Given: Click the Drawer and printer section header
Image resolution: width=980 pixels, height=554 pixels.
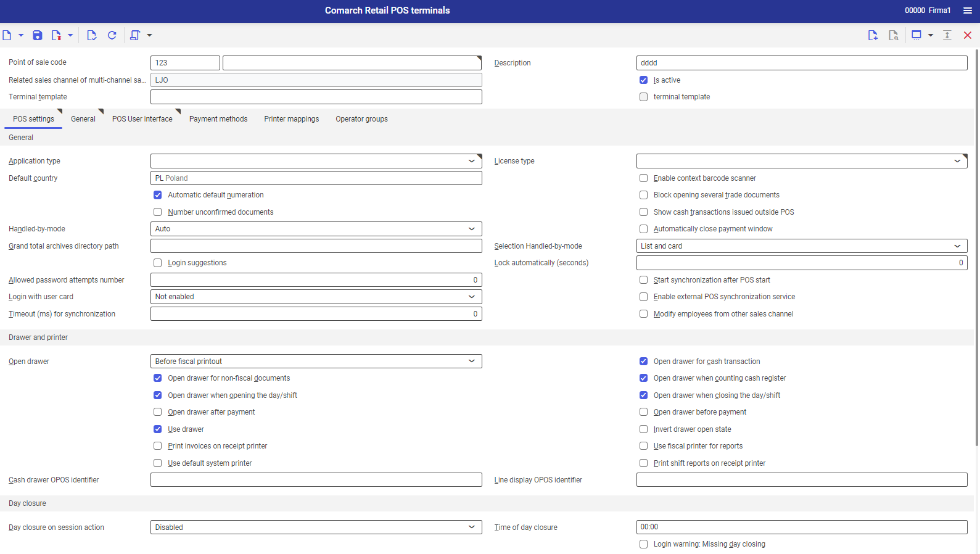Looking at the screenshot, I should (x=487, y=337).
